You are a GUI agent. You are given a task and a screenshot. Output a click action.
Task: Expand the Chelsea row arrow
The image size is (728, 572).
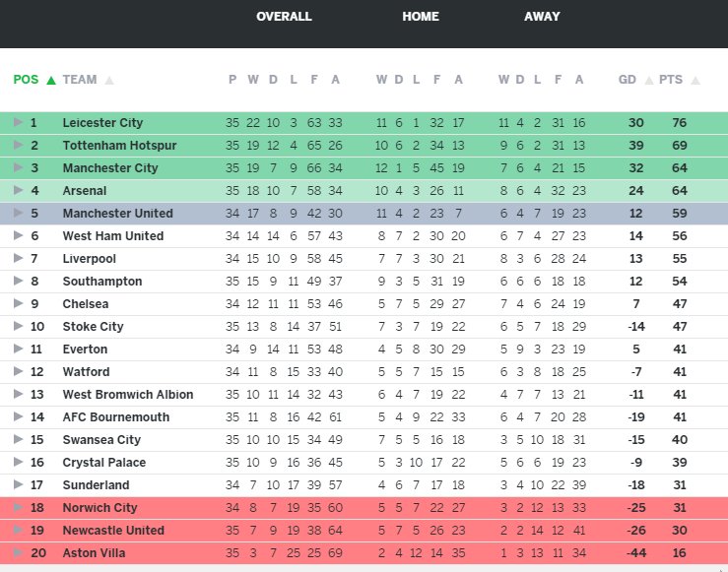pyautogui.click(x=18, y=304)
